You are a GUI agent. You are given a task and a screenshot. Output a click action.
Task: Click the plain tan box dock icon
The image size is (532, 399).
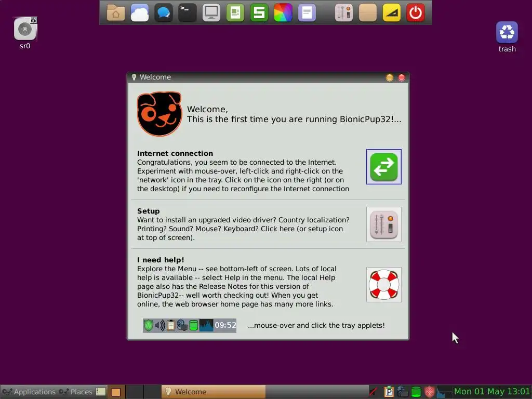pos(368,13)
